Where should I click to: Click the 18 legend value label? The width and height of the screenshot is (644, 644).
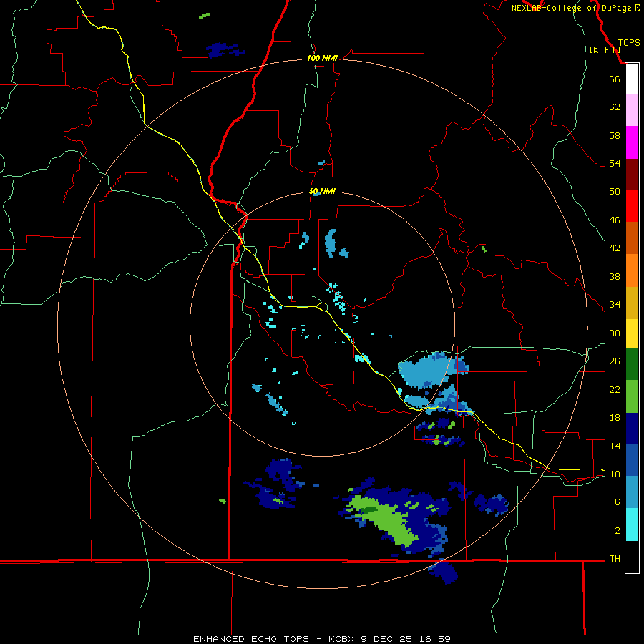(615, 418)
